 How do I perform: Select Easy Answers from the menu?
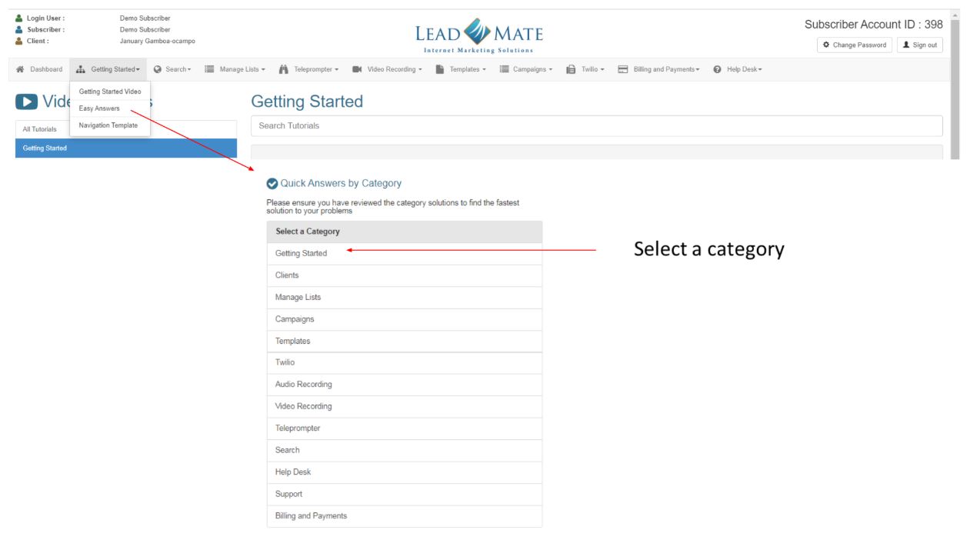tap(99, 108)
